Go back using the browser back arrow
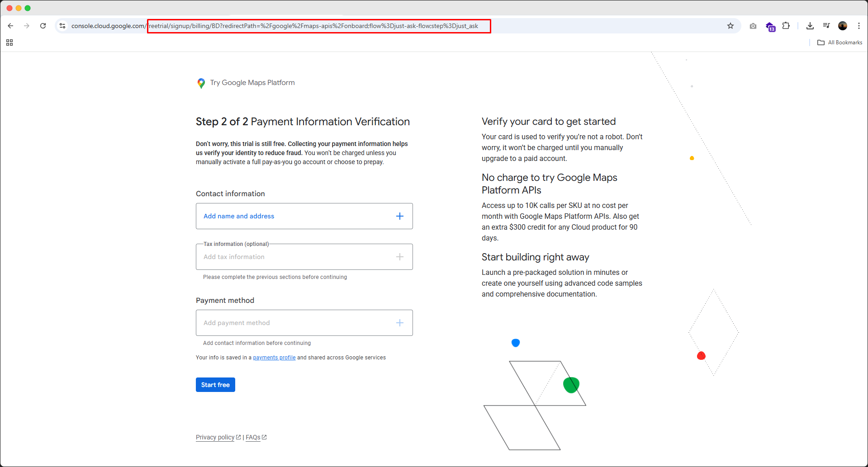Screen dimensions: 868x467 click(x=10, y=26)
